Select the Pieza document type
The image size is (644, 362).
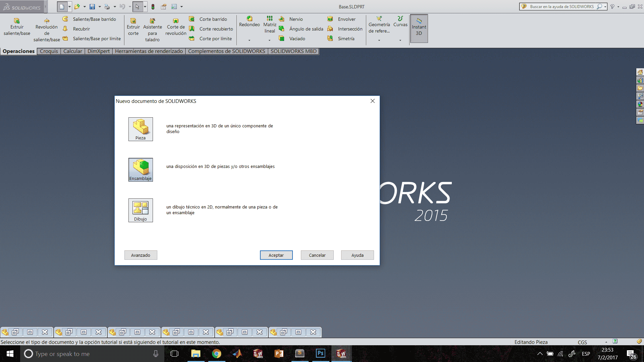tap(141, 129)
